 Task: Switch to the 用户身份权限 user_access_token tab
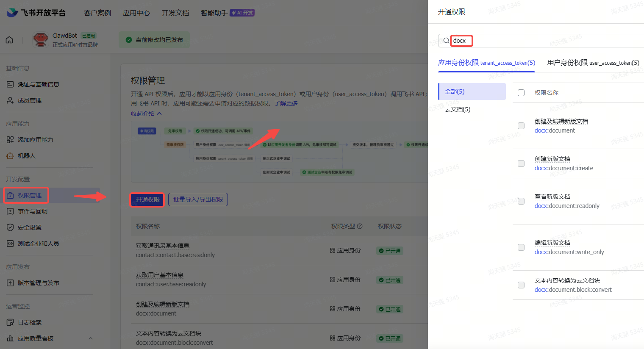[593, 63]
